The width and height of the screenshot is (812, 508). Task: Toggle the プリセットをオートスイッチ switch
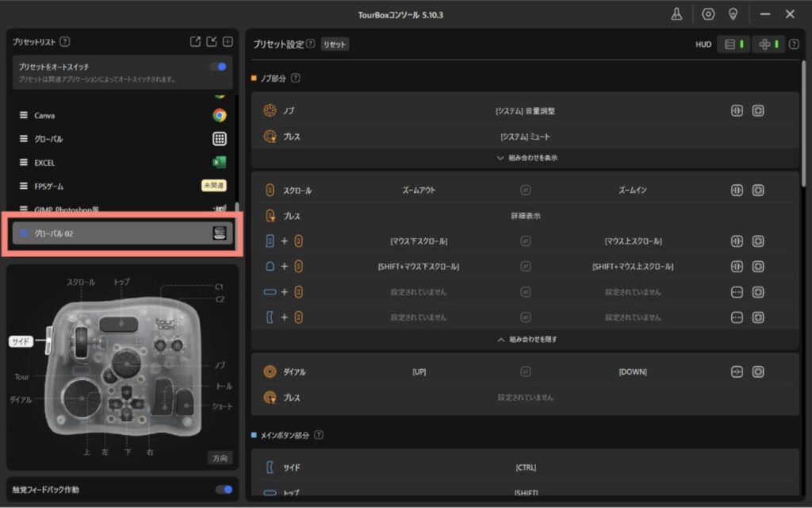(218, 67)
